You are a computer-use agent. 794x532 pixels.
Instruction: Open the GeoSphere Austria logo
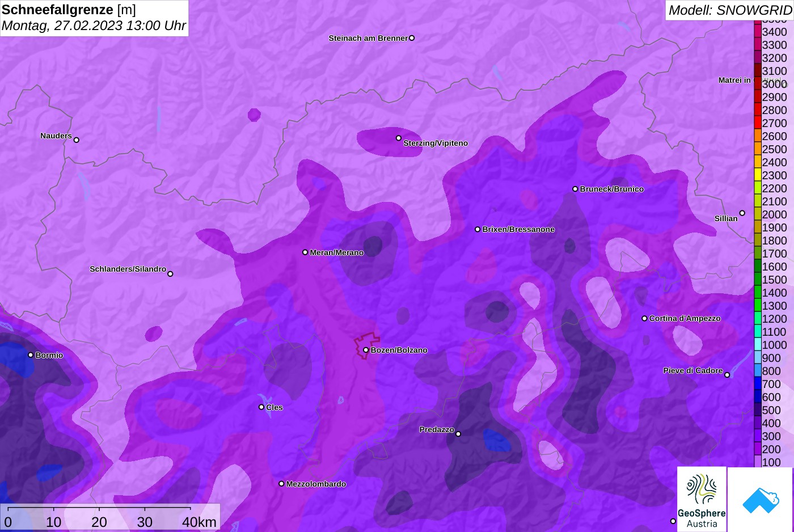[x=702, y=499]
